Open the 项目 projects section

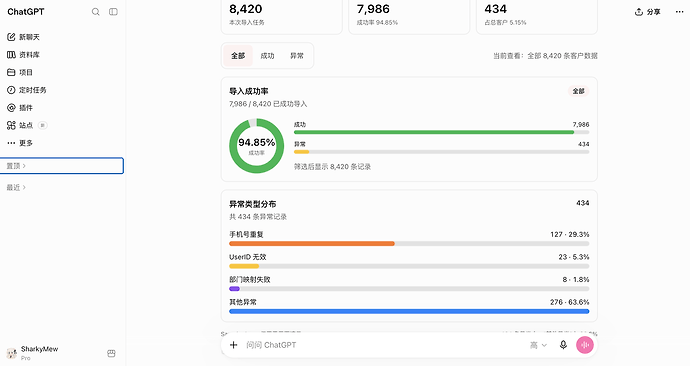click(x=20, y=72)
